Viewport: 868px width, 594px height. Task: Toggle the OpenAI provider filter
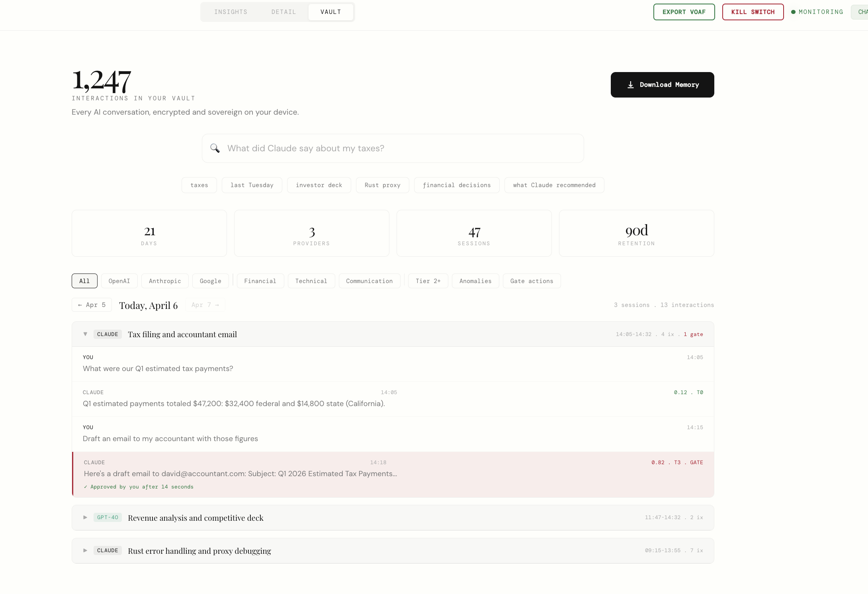tap(119, 281)
